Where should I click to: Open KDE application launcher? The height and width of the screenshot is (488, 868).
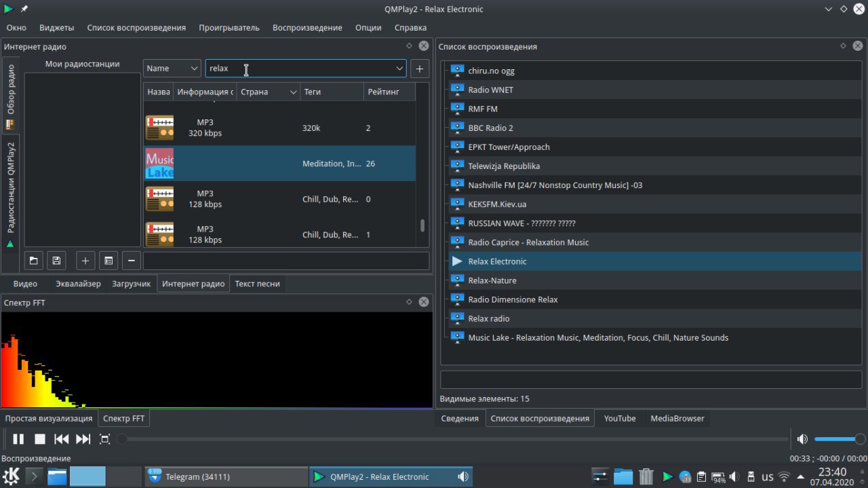tap(11, 476)
